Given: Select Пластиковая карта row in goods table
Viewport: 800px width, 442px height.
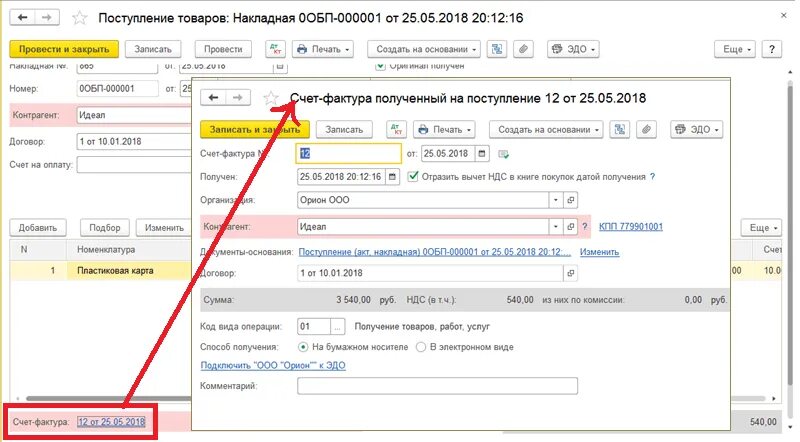Looking at the screenshot, I should click(x=101, y=271).
